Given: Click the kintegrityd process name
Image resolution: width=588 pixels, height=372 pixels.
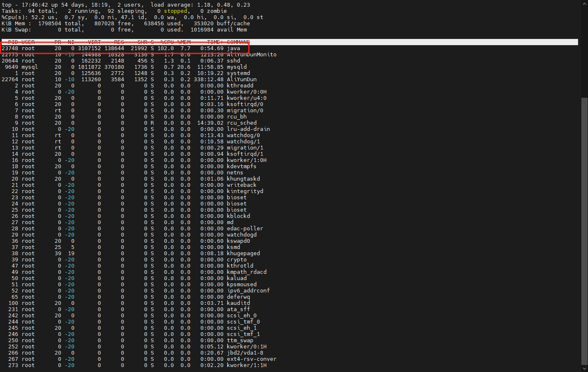Looking at the screenshot, I should pyautogui.click(x=245, y=191).
